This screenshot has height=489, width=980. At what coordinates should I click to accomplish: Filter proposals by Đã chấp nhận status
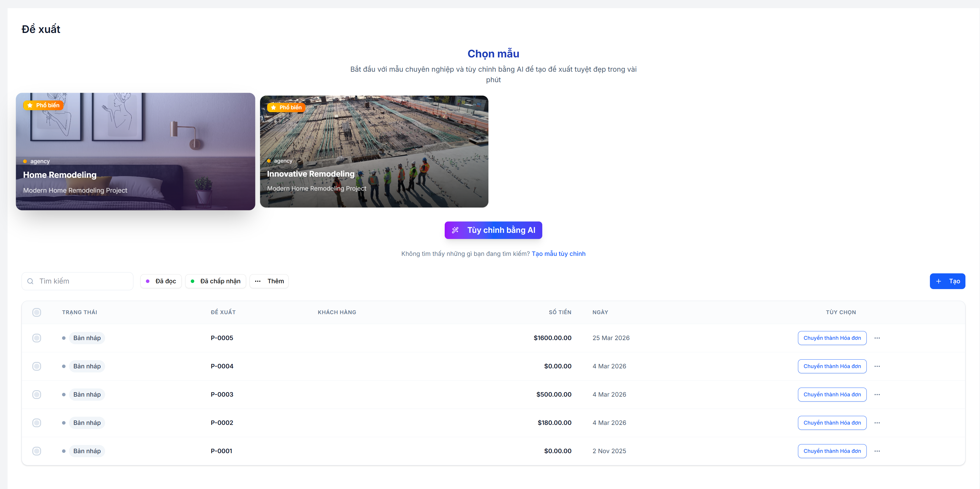[215, 281]
